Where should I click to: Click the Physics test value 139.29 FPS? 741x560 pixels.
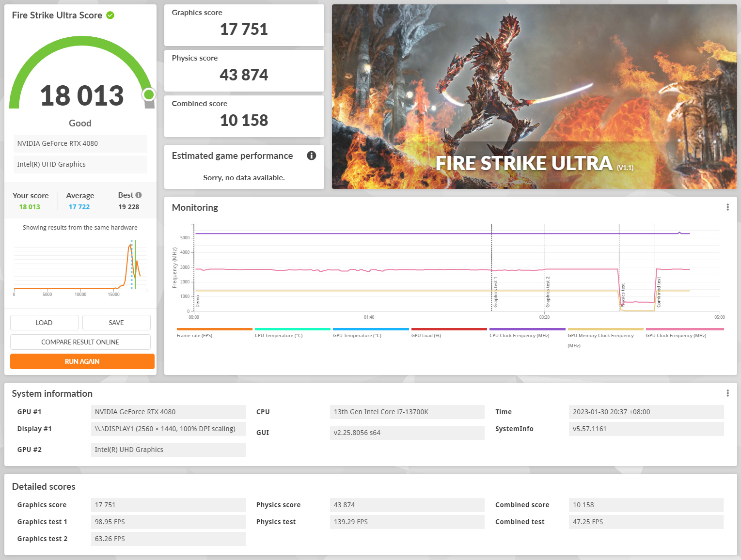[x=407, y=522]
